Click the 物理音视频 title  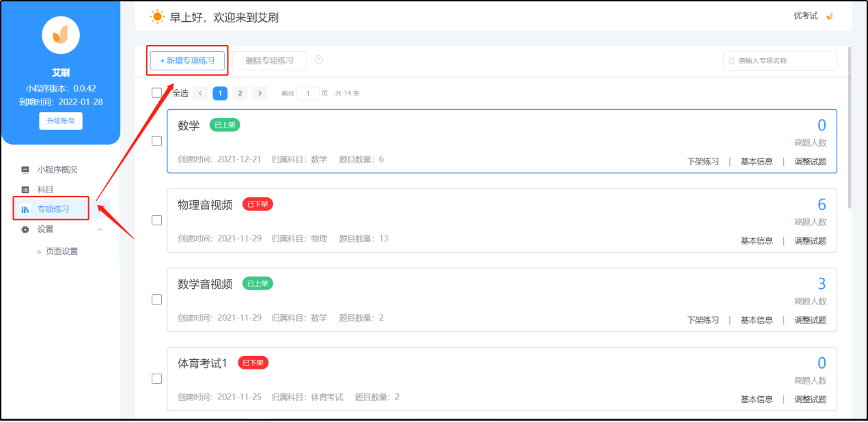pyautogui.click(x=205, y=205)
